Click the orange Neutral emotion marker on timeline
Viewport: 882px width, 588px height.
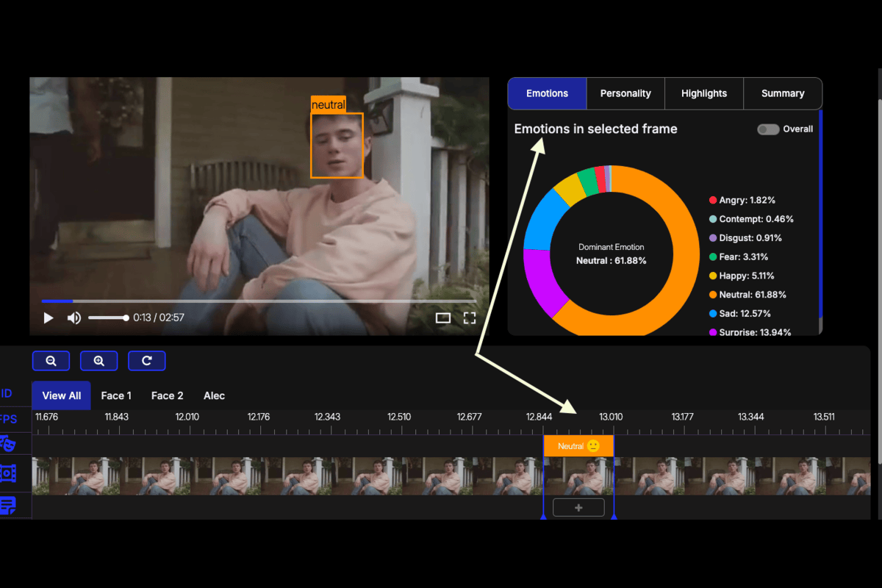click(578, 446)
